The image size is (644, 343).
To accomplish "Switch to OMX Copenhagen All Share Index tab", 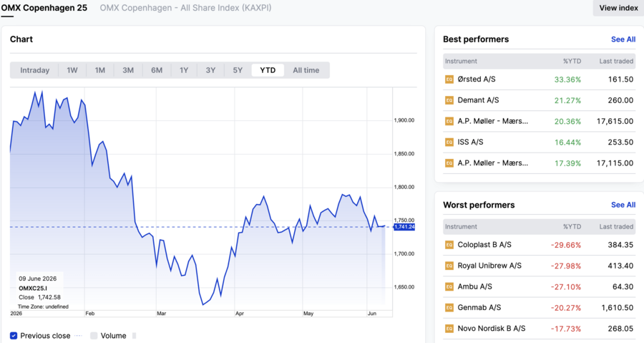I will [x=185, y=8].
